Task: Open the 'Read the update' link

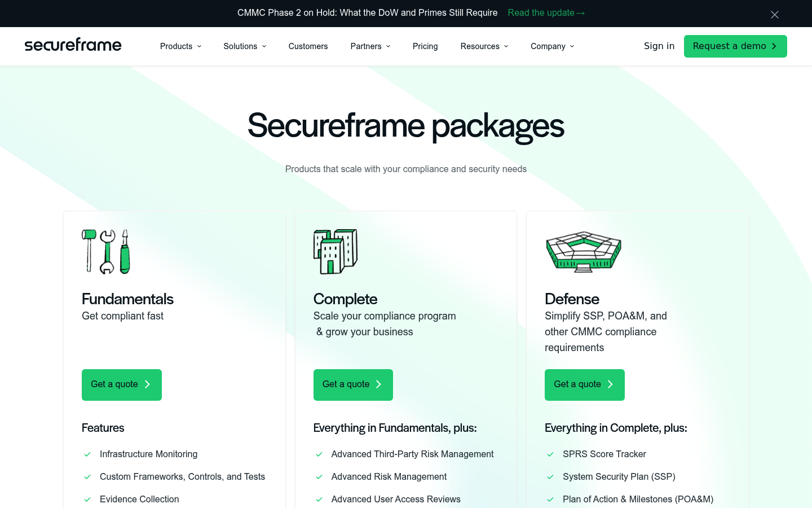Action: [546, 12]
